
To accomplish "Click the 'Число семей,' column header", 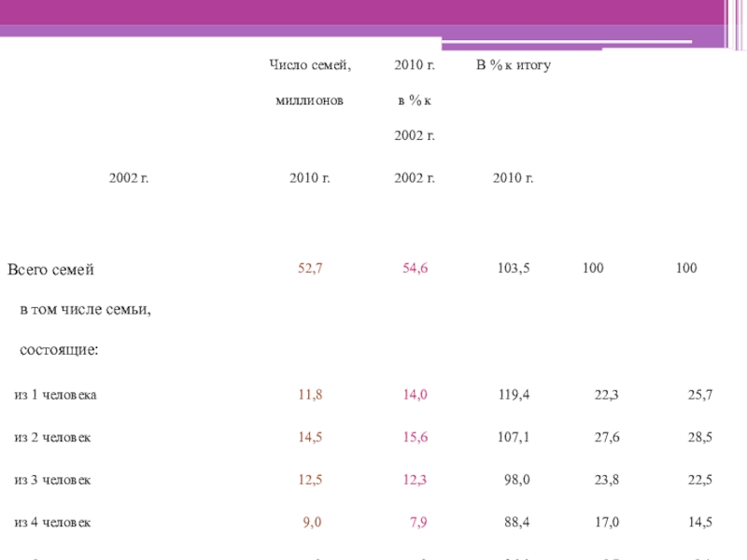I will pos(309,64).
